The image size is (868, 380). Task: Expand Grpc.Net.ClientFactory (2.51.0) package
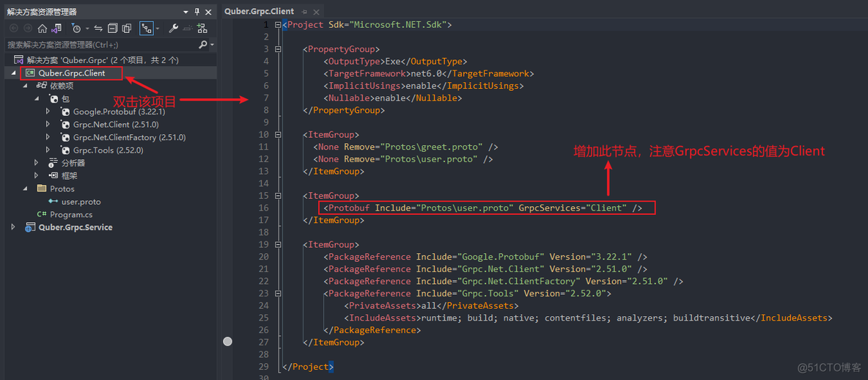click(48, 137)
